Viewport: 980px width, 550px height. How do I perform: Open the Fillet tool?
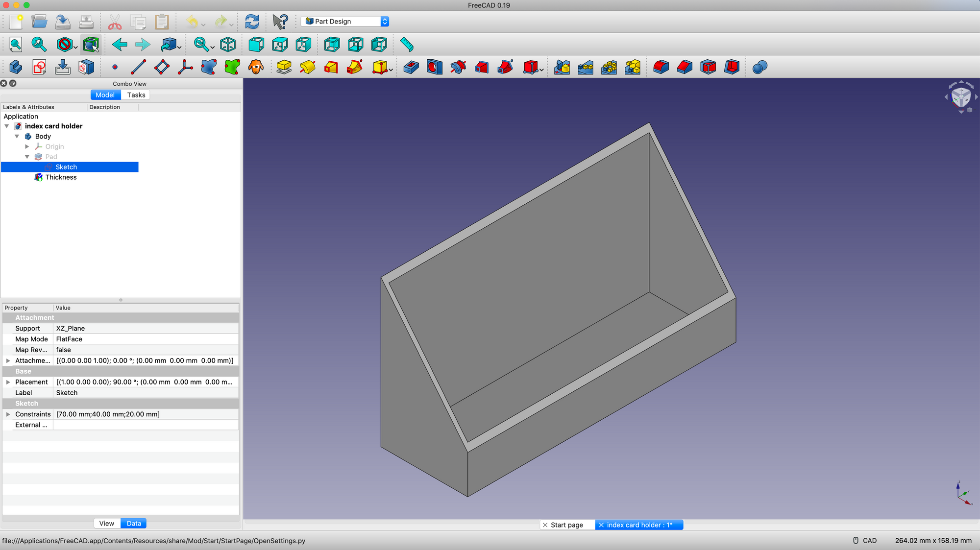pyautogui.click(x=661, y=67)
